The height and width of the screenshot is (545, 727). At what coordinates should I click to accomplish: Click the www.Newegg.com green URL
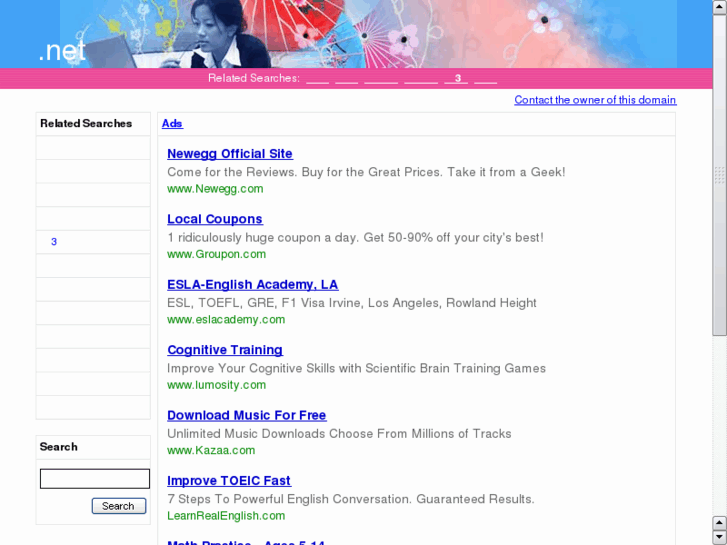point(215,189)
